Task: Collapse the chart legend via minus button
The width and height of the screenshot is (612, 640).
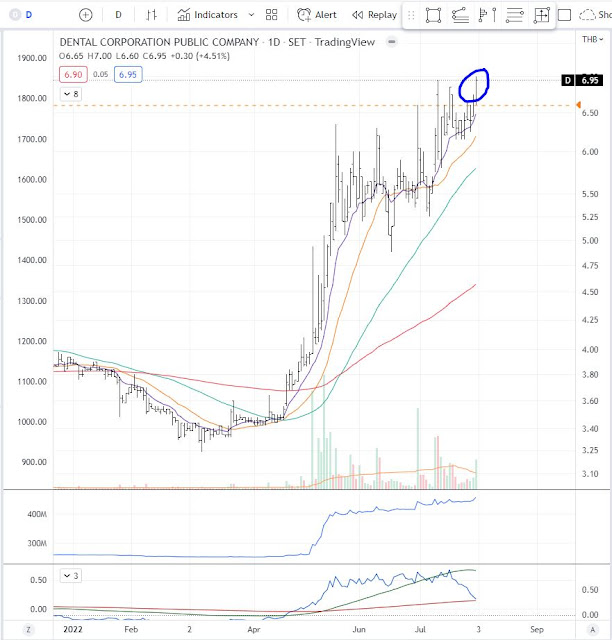Action: click(392, 42)
